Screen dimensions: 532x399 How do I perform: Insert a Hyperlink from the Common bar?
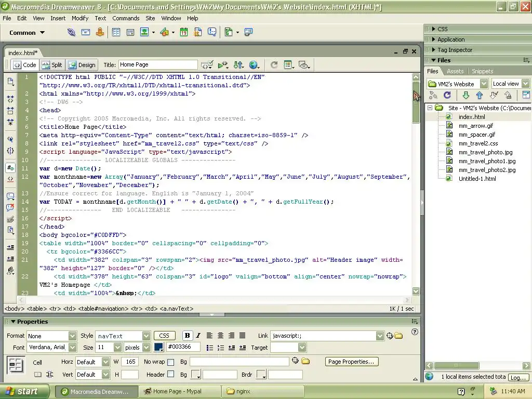point(71,32)
